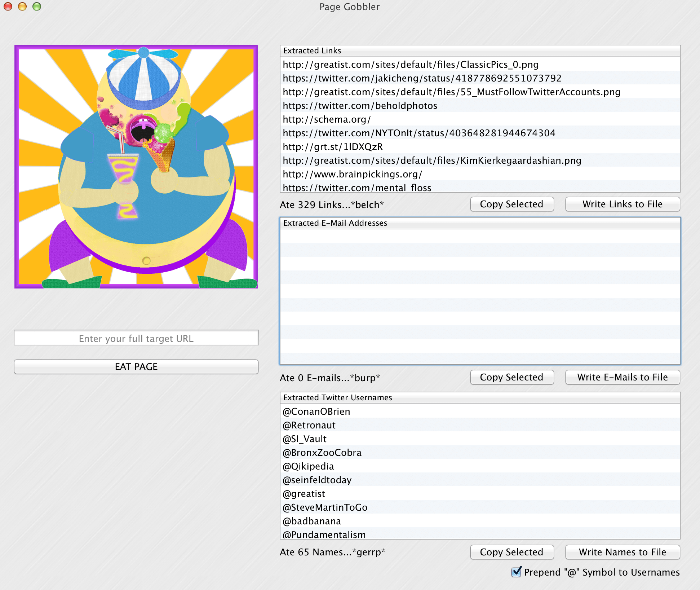Click the EAT PAGE button
The width and height of the screenshot is (700, 590).
136,366
